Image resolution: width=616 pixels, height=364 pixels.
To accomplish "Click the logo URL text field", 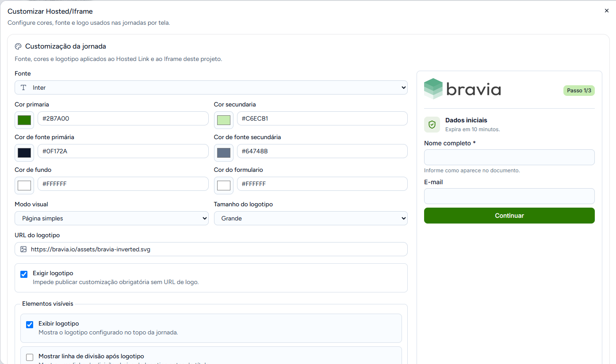I will tap(211, 249).
